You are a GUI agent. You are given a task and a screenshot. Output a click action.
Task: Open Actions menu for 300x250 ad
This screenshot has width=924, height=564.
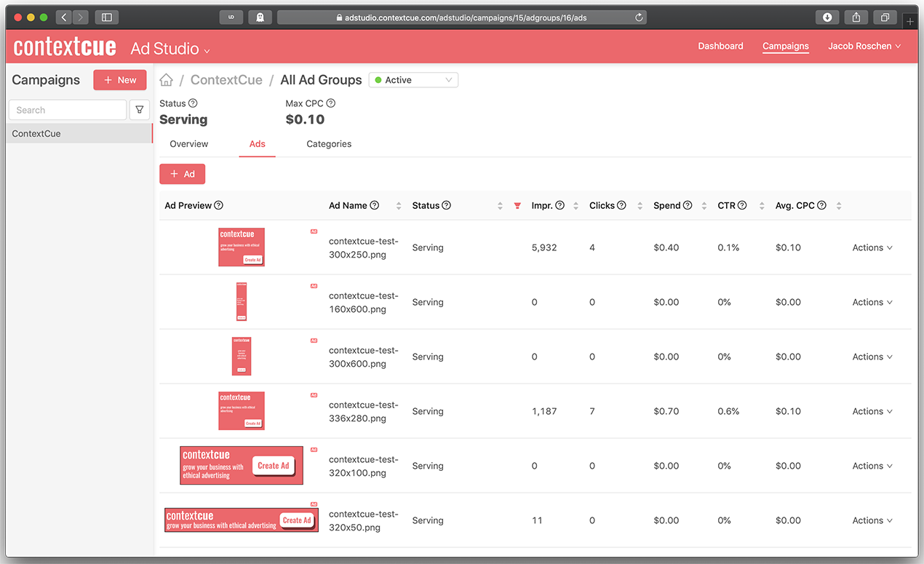pos(872,247)
